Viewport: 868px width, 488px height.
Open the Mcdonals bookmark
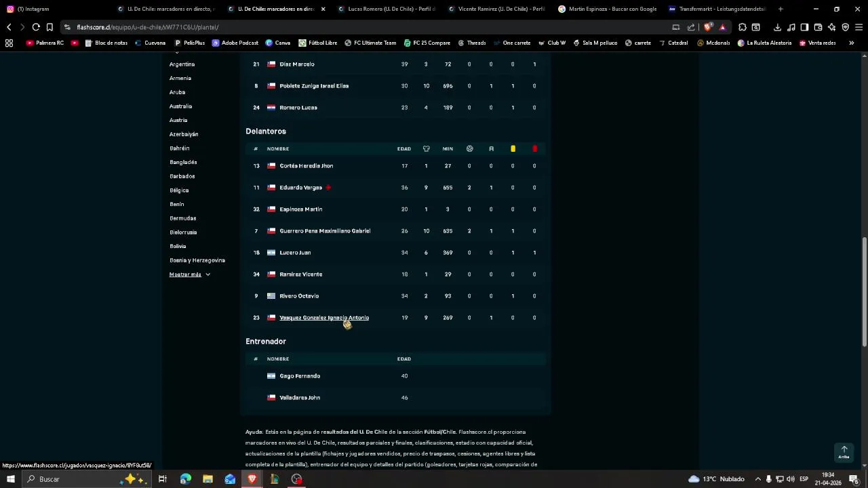tap(713, 43)
